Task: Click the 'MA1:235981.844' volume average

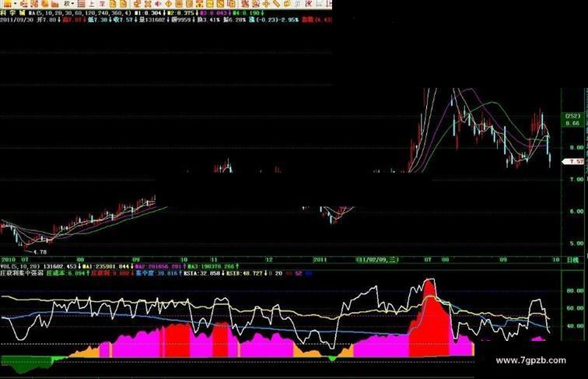Action: pyautogui.click(x=105, y=266)
